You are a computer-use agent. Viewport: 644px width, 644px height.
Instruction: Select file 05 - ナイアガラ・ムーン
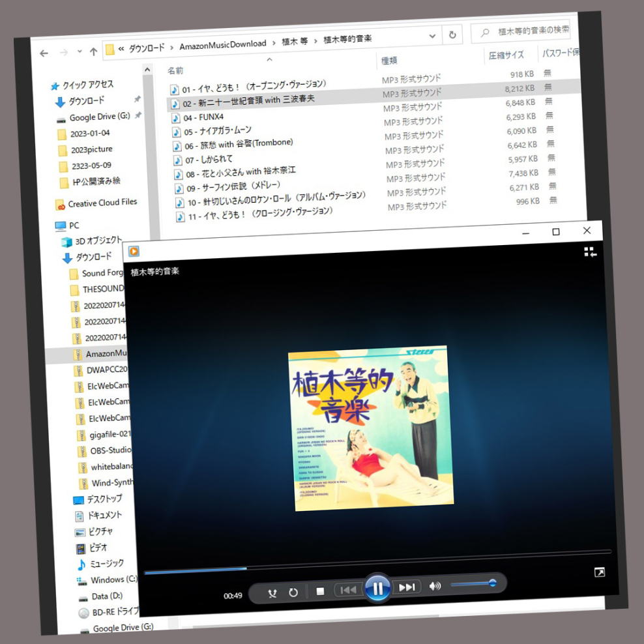click(x=212, y=131)
